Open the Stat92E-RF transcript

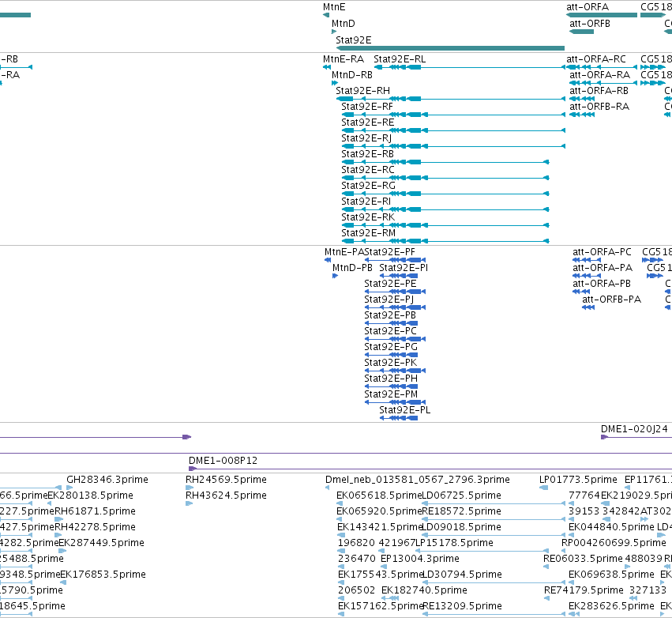click(453, 115)
